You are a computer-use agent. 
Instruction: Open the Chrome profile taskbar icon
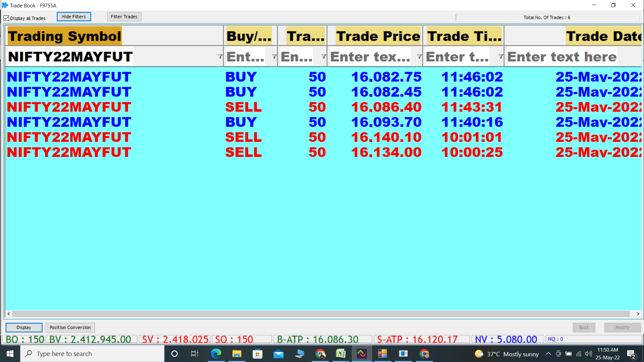tap(424, 354)
